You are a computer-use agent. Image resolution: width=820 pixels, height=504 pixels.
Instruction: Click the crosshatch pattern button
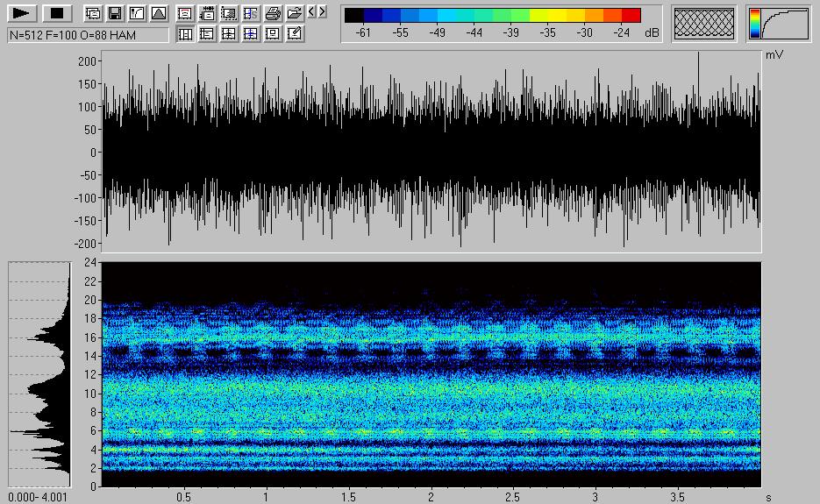(x=704, y=24)
